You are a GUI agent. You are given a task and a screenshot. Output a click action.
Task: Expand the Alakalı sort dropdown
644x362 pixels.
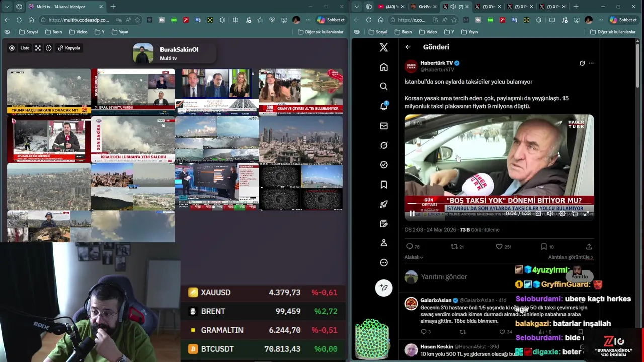coord(414,257)
